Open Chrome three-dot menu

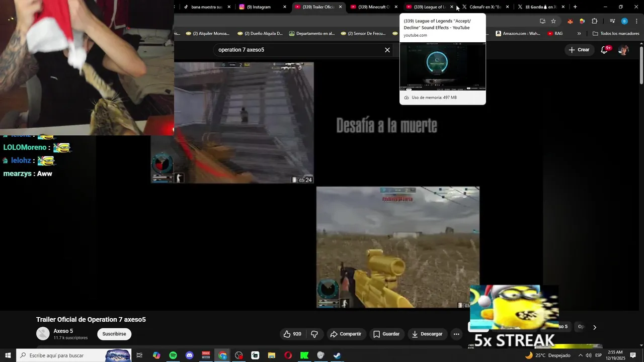pos(636,21)
